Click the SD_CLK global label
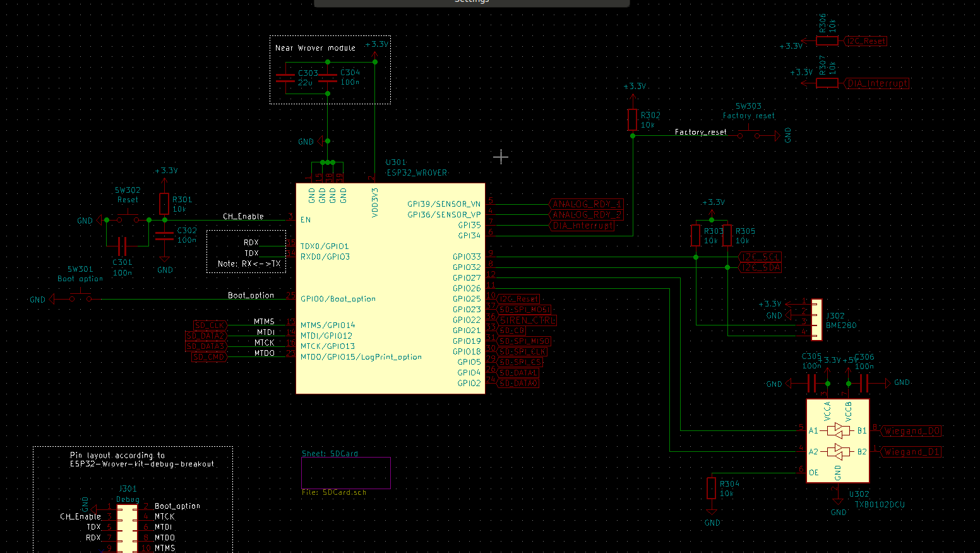Screen dimensions: 980x553 pos(210,325)
